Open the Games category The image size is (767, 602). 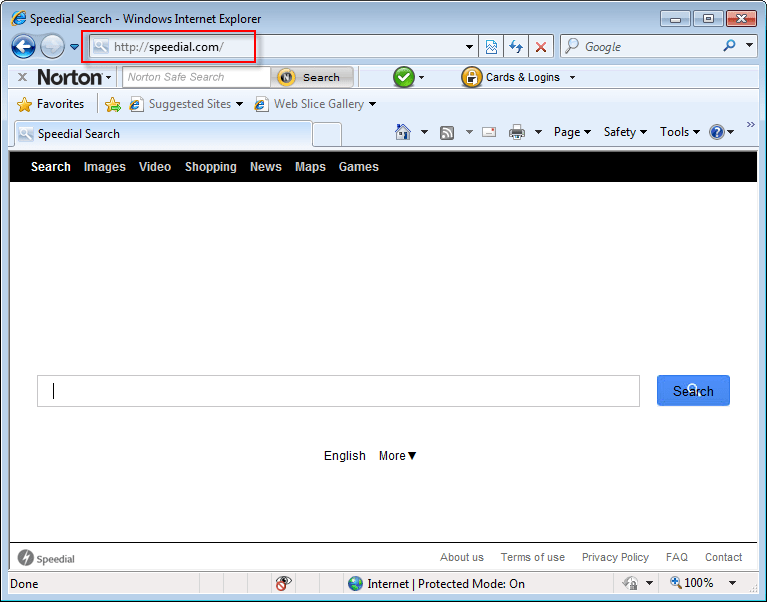(359, 167)
